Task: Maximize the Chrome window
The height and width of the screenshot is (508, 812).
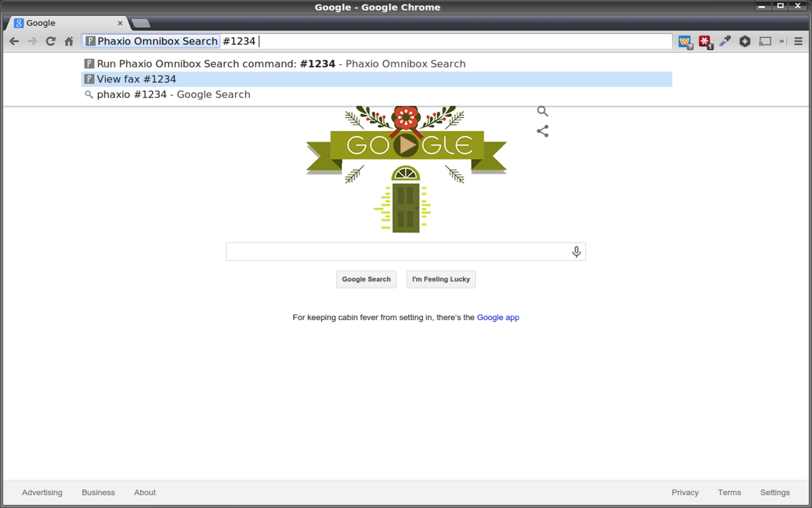Action: point(780,6)
